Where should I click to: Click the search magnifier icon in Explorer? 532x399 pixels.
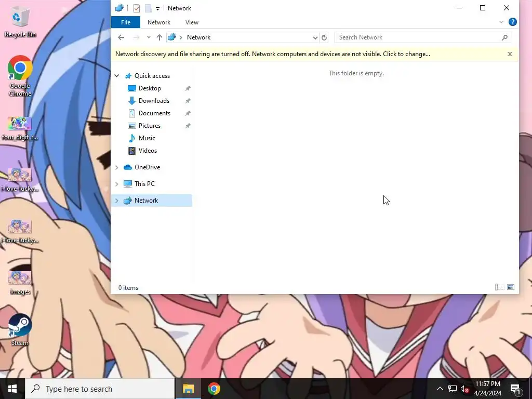504,37
